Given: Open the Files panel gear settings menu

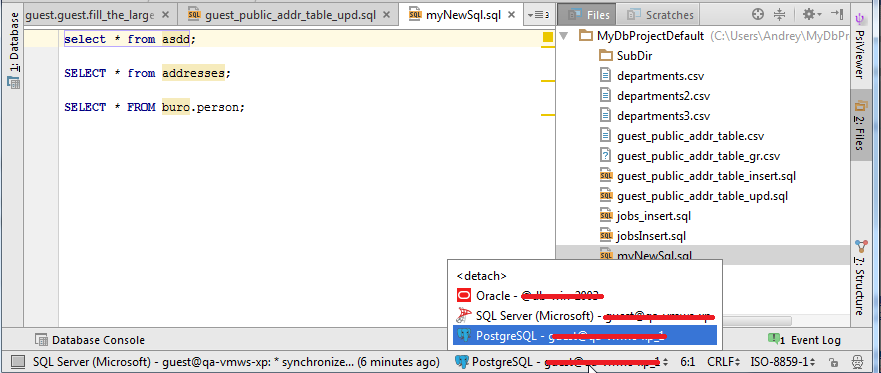Looking at the screenshot, I should point(811,15).
